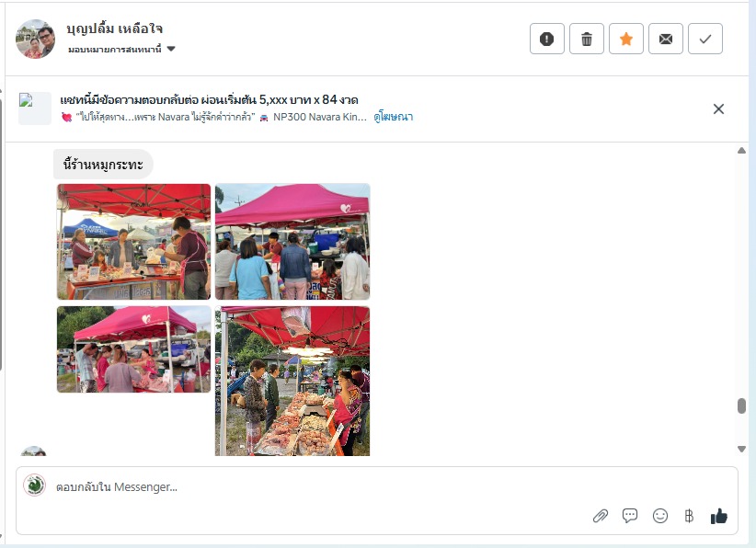Open the baht payment request icon

click(689, 516)
